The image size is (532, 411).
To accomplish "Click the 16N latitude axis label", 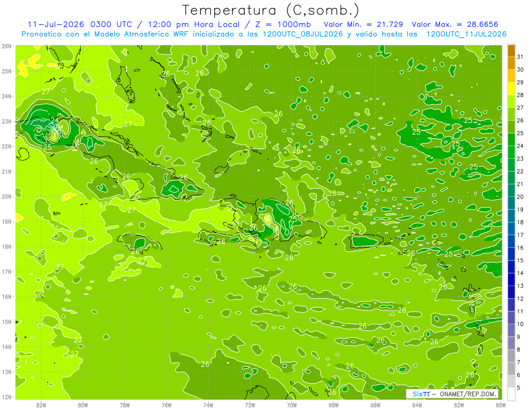I will point(6,297).
